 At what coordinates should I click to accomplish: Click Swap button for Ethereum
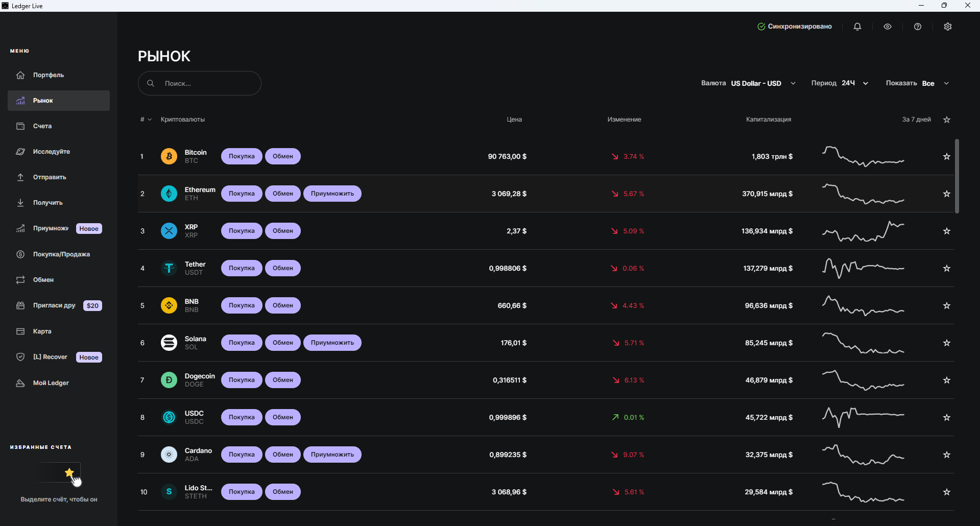point(283,194)
